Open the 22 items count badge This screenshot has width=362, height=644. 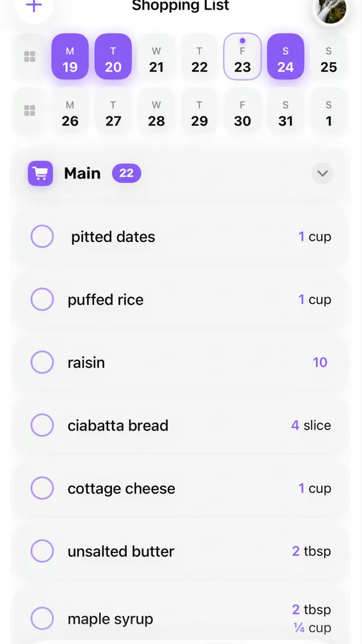pos(126,173)
